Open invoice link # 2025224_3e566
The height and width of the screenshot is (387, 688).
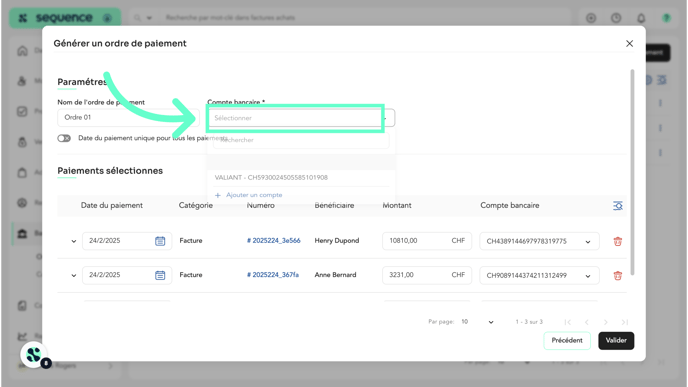click(x=274, y=240)
